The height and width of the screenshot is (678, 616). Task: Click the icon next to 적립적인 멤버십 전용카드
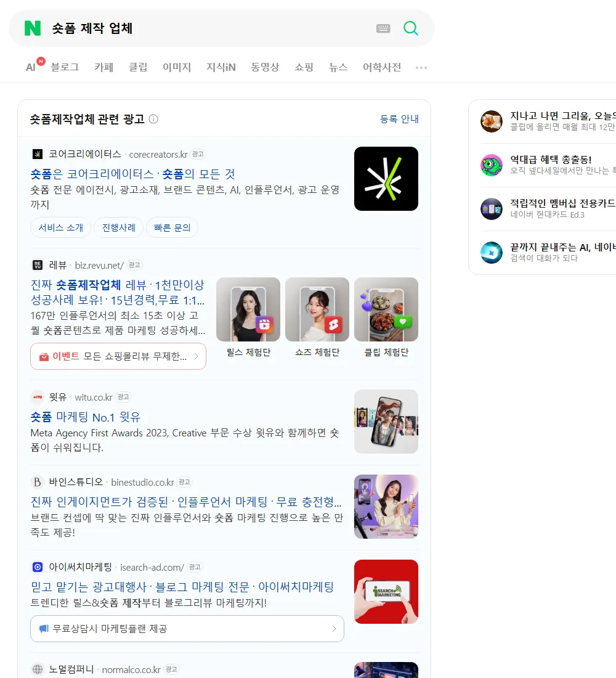pyautogui.click(x=492, y=209)
